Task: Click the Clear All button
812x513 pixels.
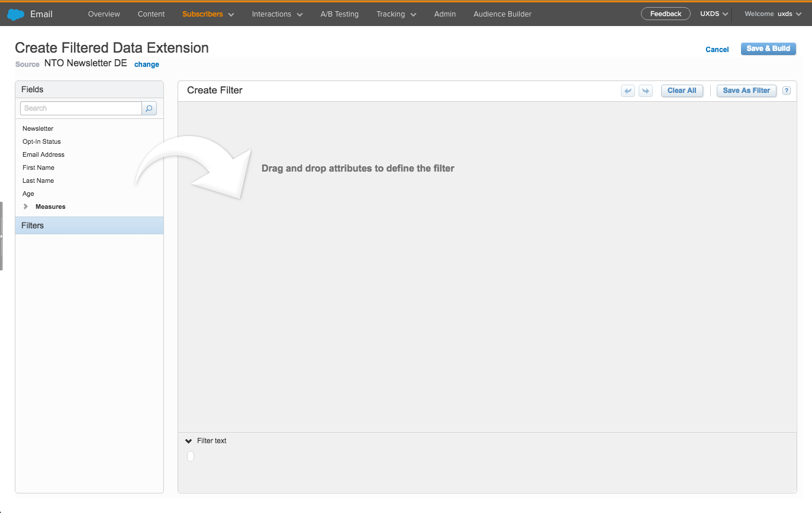Action: point(682,91)
